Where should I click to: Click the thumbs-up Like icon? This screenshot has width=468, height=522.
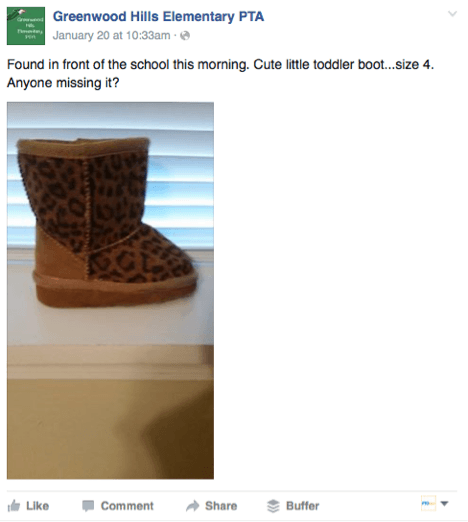point(14,506)
